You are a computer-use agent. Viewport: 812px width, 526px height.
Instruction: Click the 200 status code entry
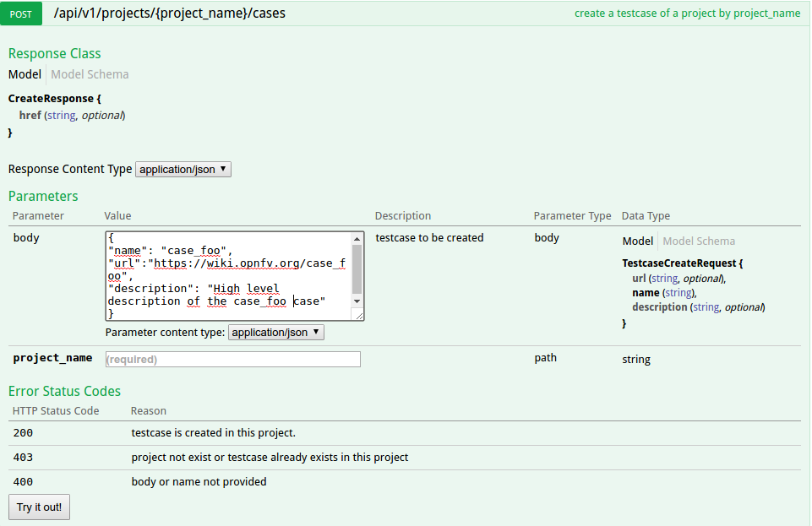coord(23,433)
